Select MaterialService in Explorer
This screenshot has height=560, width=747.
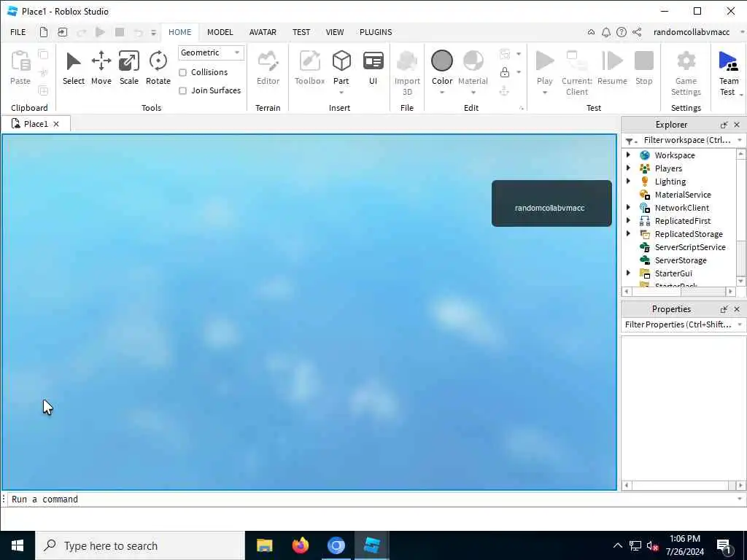(682, 195)
